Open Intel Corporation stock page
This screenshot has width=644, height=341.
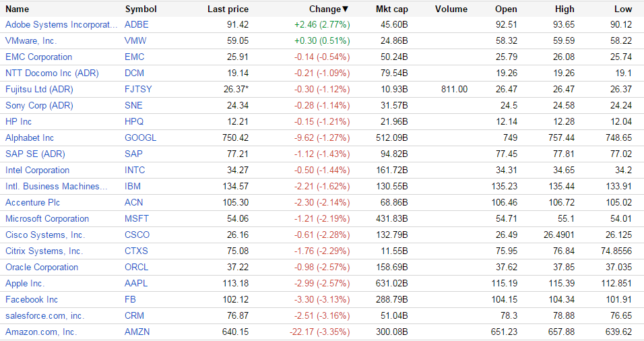click(37, 170)
